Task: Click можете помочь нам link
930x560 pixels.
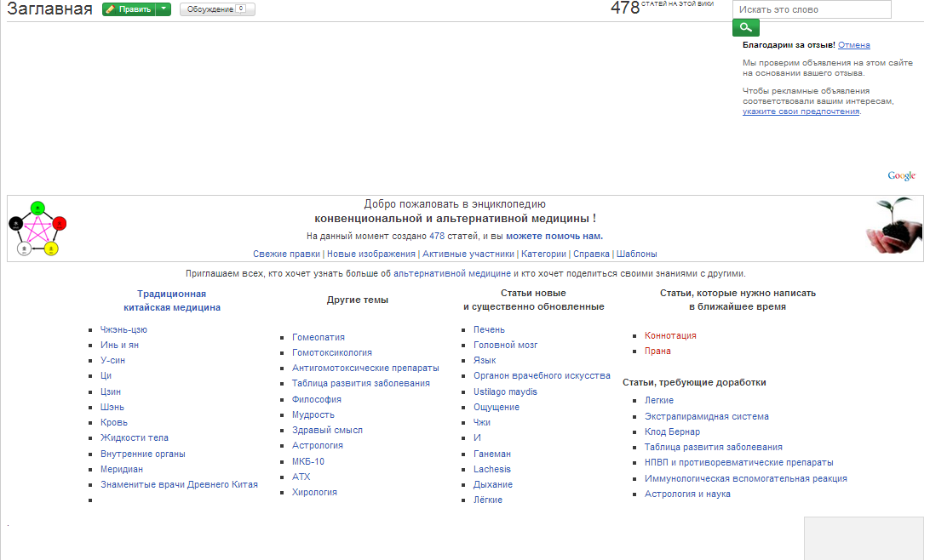Action: point(554,236)
